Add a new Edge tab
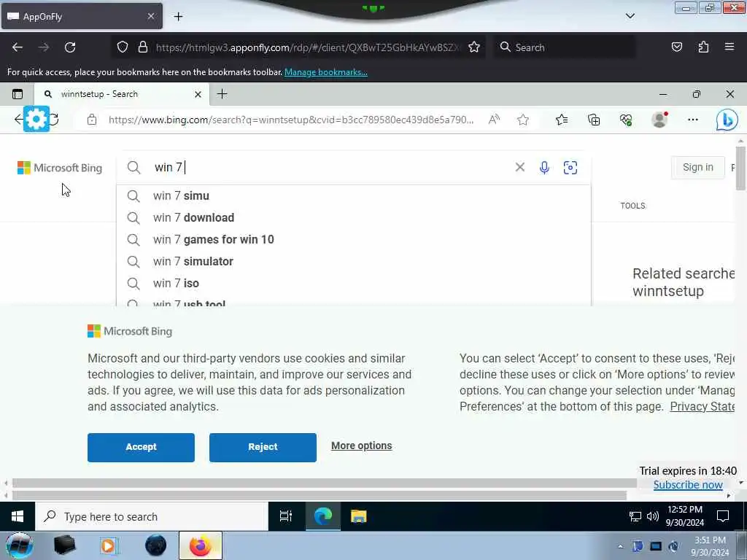The width and height of the screenshot is (747, 560). coord(222,94)
